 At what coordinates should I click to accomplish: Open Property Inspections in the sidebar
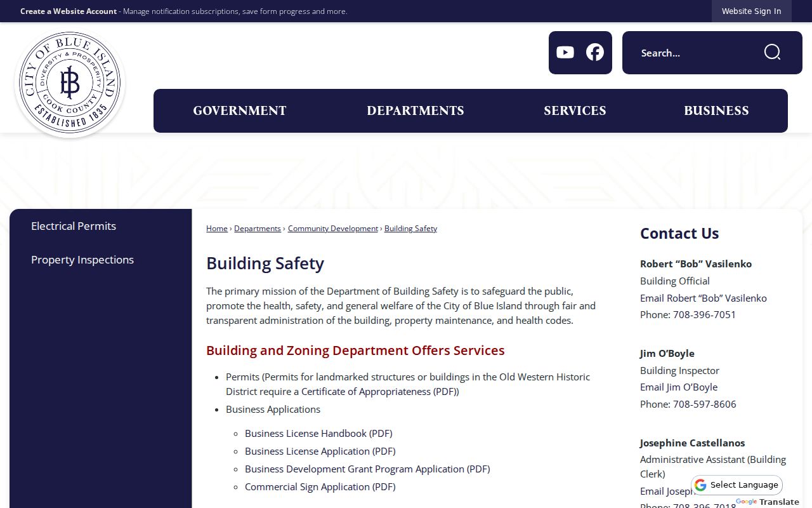82,260
